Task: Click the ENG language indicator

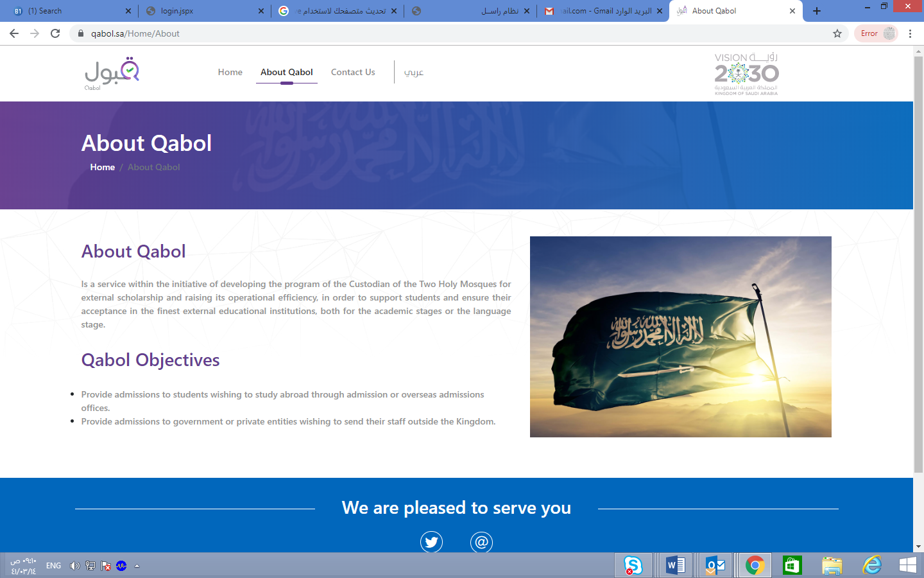Action: click(54, 566)
